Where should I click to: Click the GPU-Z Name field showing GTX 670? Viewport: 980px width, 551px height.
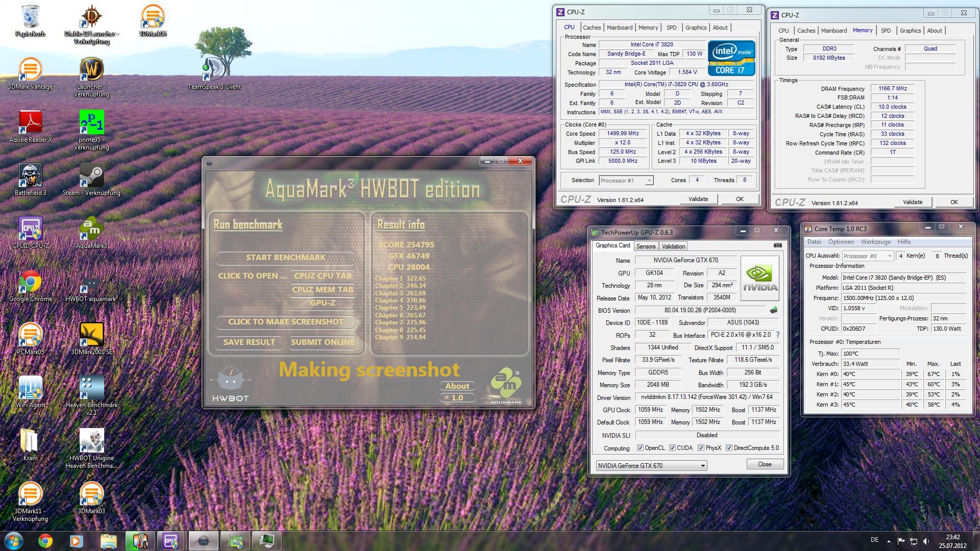point(685,260)
